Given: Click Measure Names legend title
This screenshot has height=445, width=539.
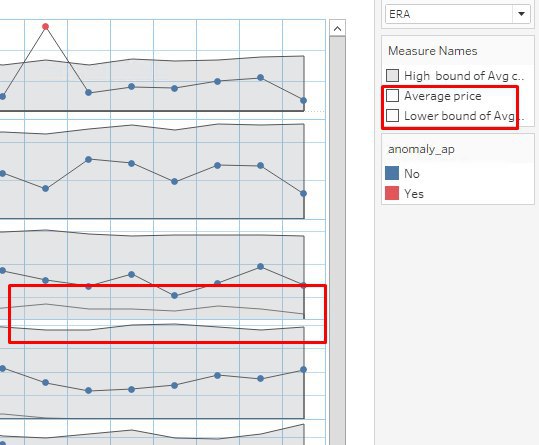Looking at the screenshot, I should [432, 51].
